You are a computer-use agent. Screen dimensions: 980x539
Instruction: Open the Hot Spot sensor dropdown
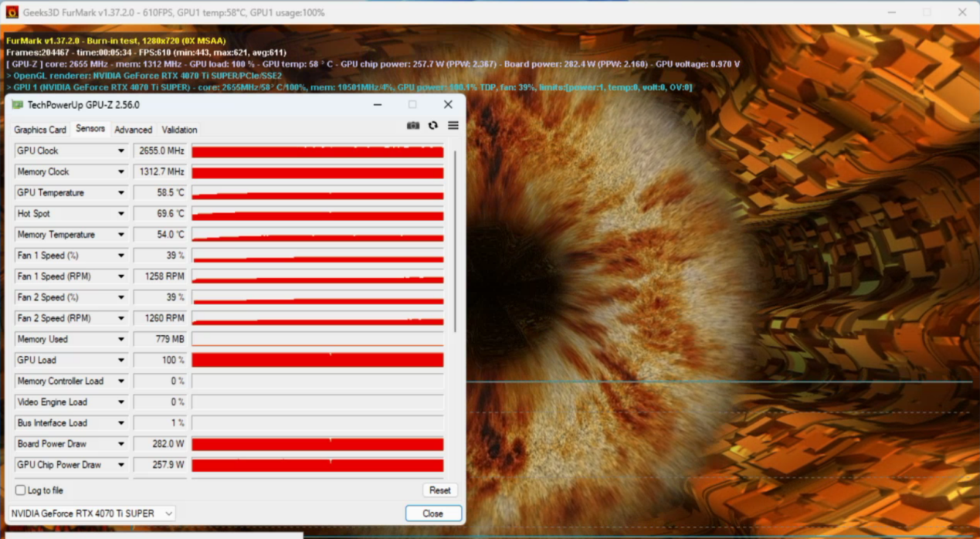point(121,214)
